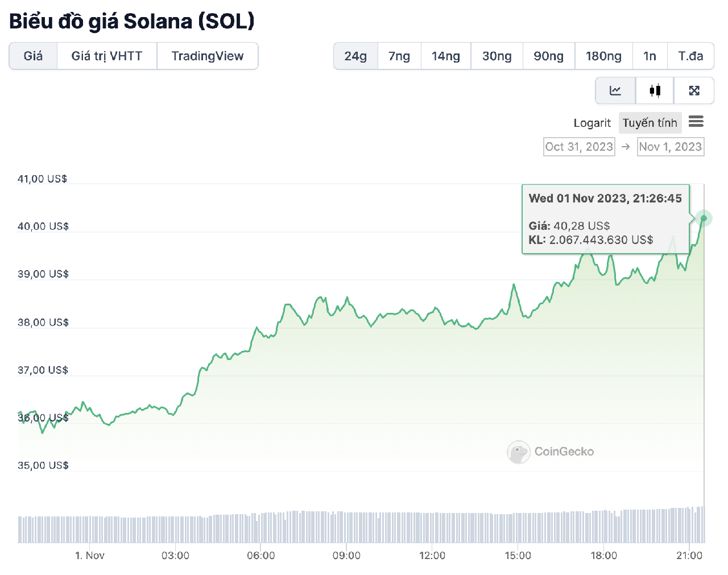The width and height of the screenshot is (728, 575).
Task: Open chart hamburger menu
Action: [x=696, y=122]
